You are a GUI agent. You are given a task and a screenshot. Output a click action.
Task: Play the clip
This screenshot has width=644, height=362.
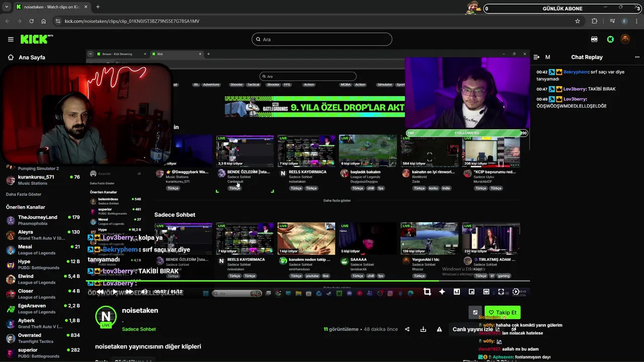pos(115,292)
